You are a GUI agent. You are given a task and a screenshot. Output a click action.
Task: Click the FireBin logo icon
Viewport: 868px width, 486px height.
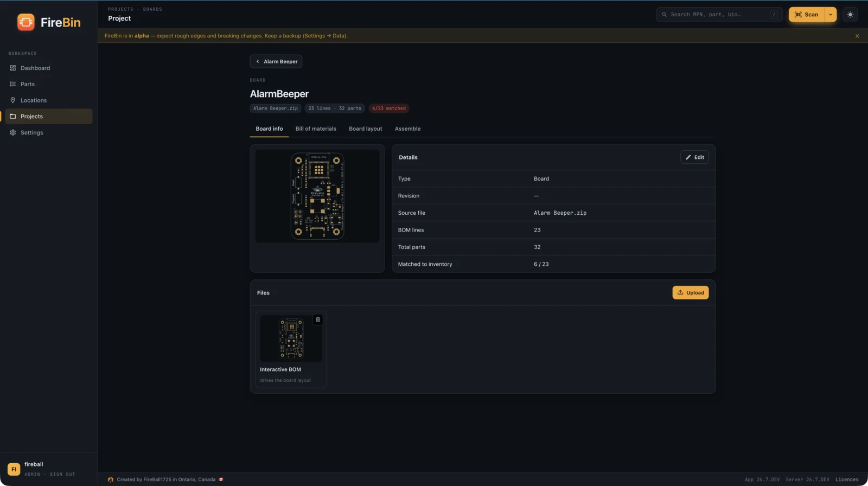pos(25,22)
